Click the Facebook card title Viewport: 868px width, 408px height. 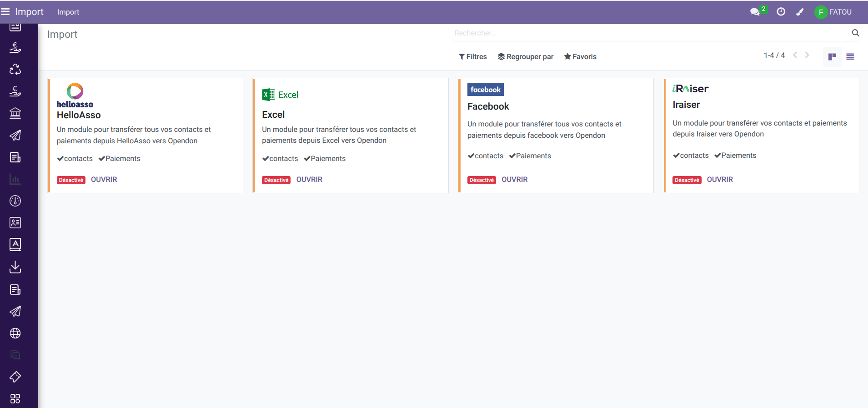click(488, 106)
